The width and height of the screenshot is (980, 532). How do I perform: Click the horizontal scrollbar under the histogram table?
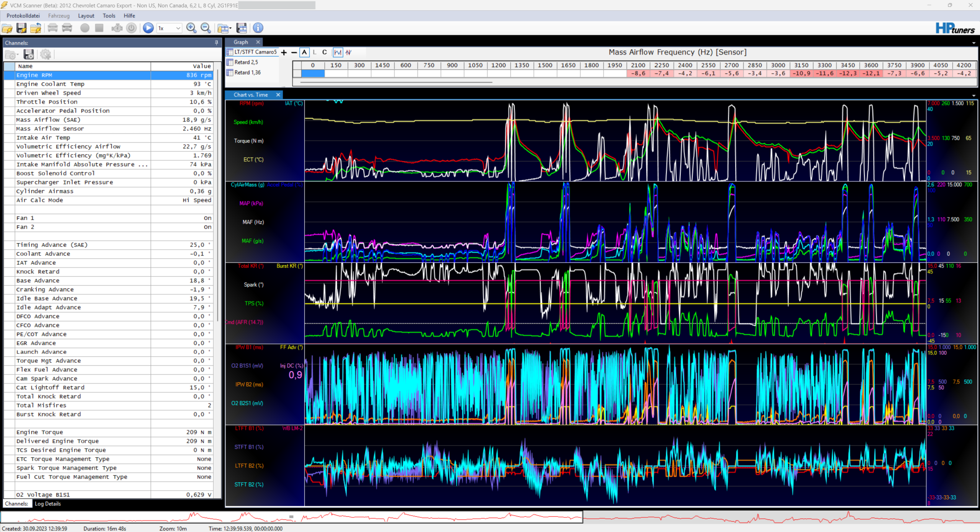tap(396, 82)
